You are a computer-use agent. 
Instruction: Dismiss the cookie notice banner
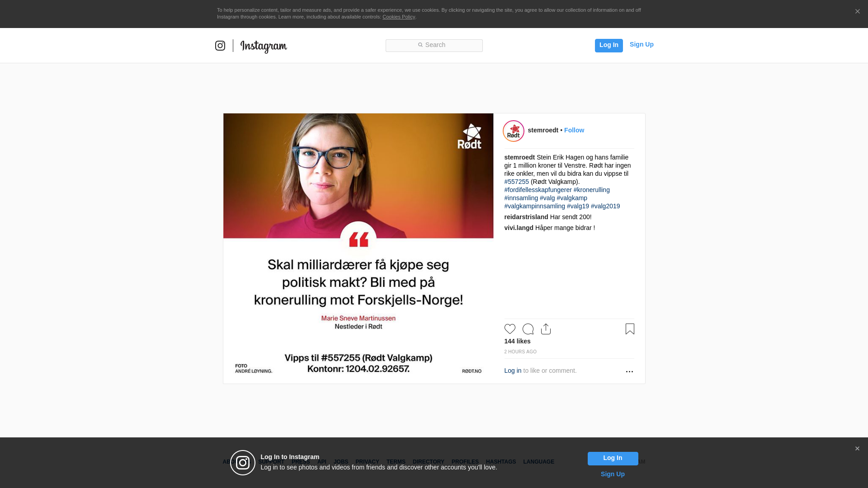click(x=857, y=11)
